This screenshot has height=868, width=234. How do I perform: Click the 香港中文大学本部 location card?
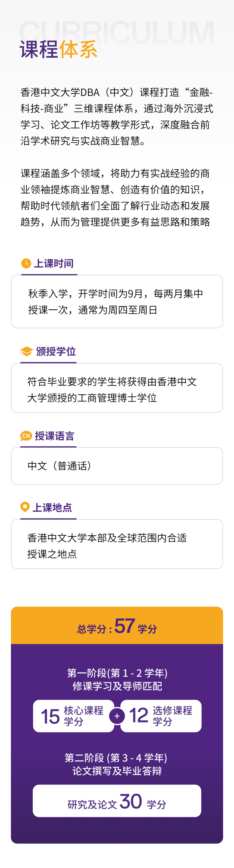[117, 544]
